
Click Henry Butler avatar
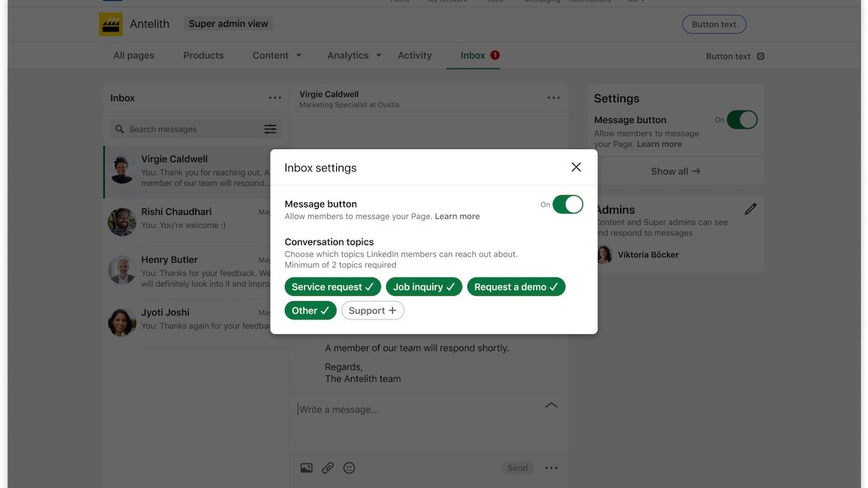pyautogui.click(x=122, y=270)
